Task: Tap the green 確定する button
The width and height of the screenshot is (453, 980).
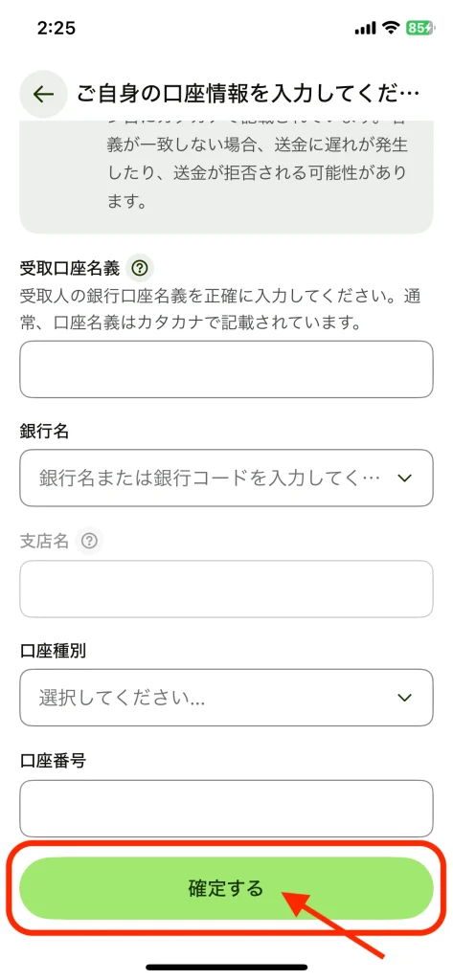Action: 226,888
